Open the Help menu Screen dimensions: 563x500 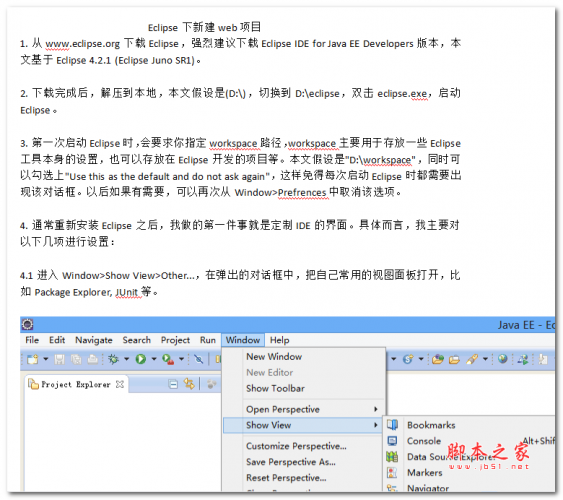point(279,340)
